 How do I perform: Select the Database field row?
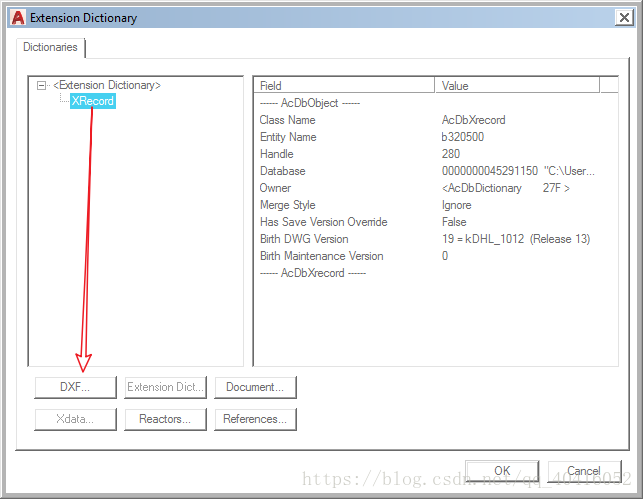click(436, 171)
